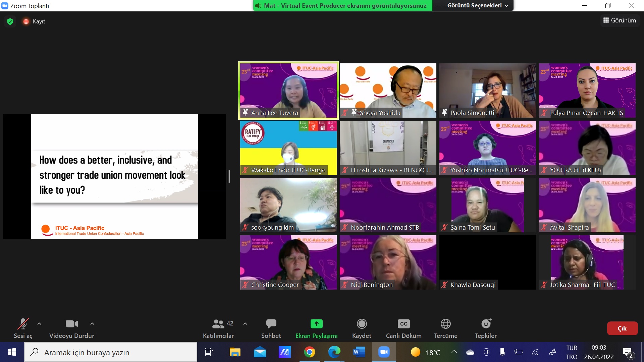Select Avital Shapira video tile
The image size is (644, 362).
click(587, 205)
